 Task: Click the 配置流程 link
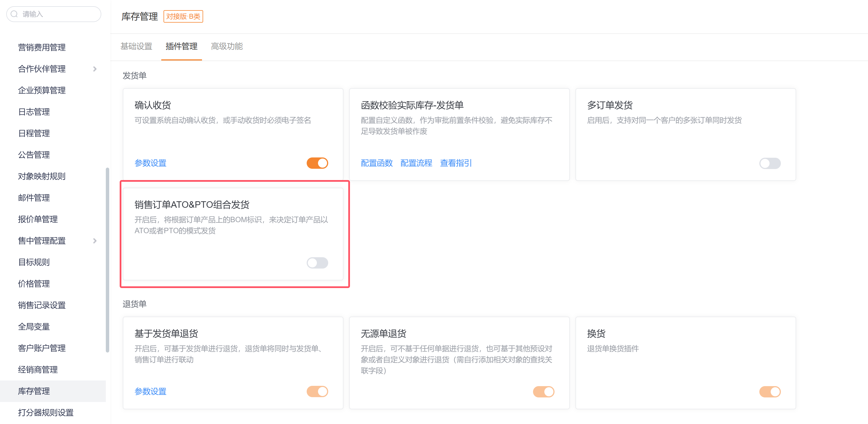click(416, 163)
